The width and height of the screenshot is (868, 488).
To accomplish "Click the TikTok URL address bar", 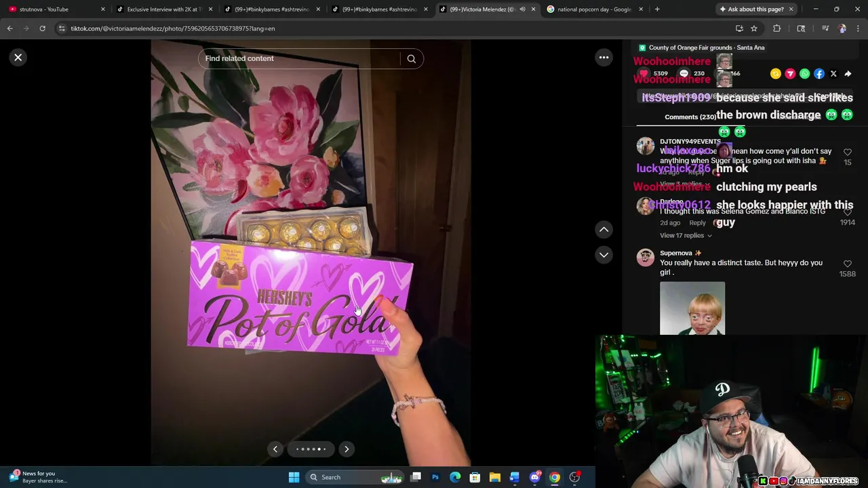I will pos(393,28).
